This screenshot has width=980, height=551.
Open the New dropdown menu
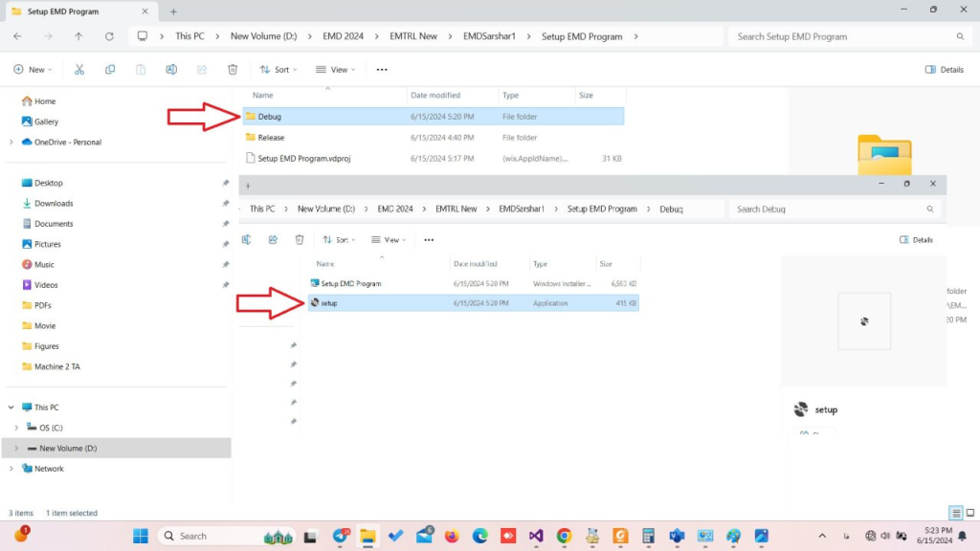(x=30, y=70)
